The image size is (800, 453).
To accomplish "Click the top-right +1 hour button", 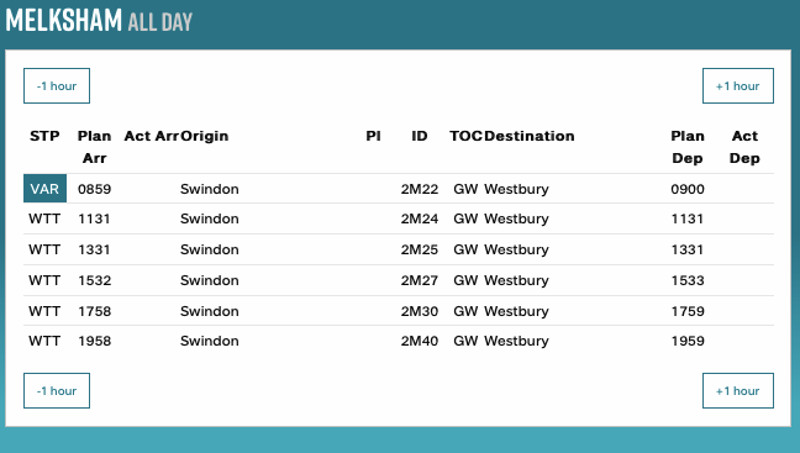I will pos(737,86).
